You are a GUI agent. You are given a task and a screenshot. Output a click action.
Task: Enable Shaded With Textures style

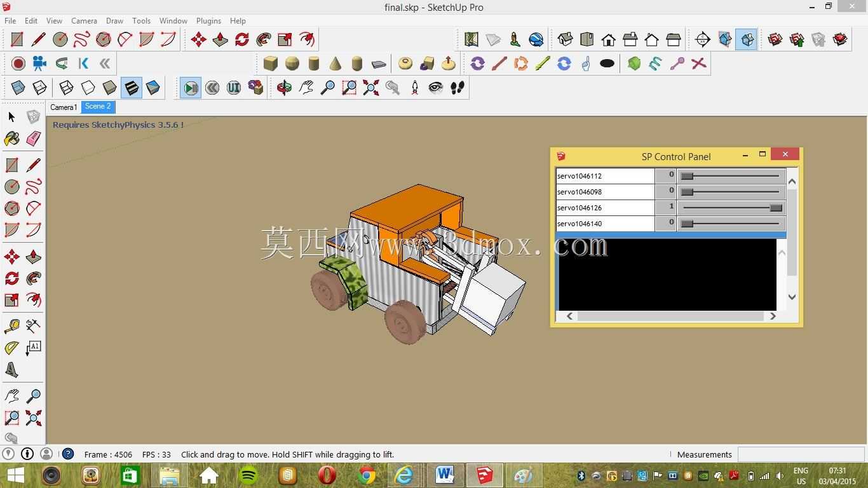[x=131, y=88]
